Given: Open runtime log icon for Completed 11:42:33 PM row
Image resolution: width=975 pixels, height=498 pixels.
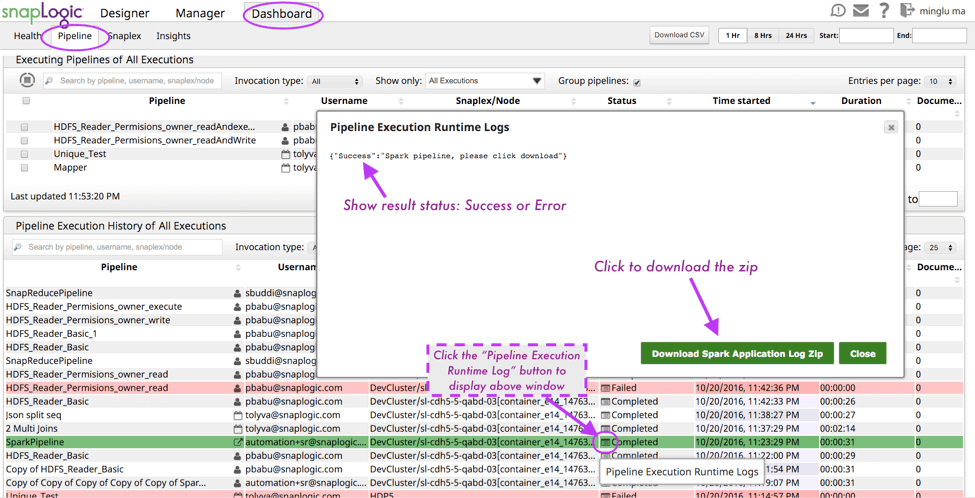Looking at the screenshot, I should (605, 402).
